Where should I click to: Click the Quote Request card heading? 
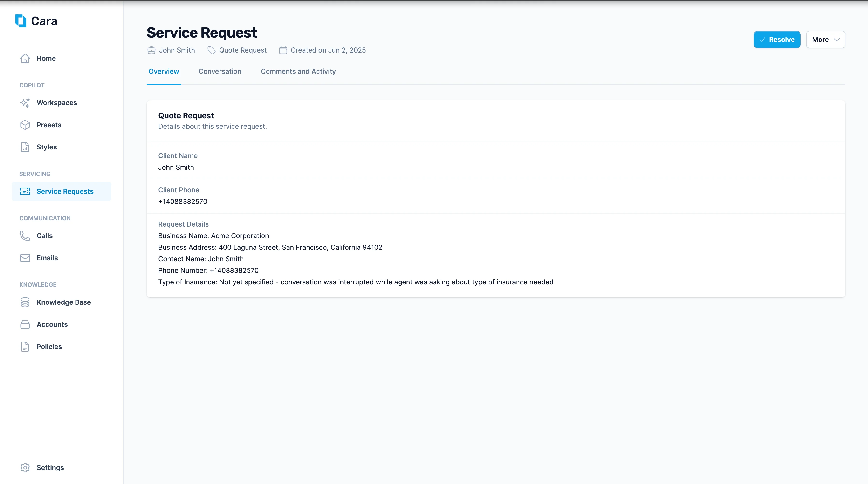tap(186, 115)
